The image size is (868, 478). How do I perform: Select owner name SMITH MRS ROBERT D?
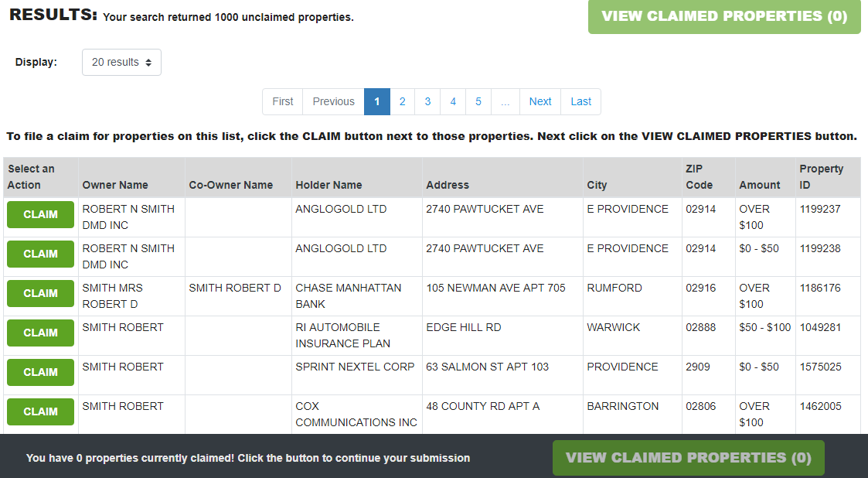(x=112, y=295)
